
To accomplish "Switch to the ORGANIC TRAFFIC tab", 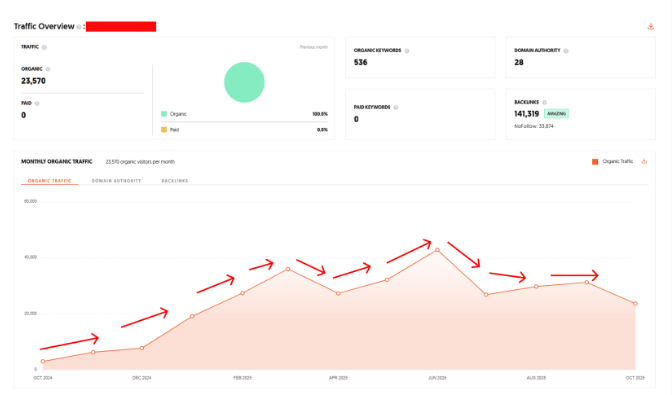I will [x=49, y=181].
